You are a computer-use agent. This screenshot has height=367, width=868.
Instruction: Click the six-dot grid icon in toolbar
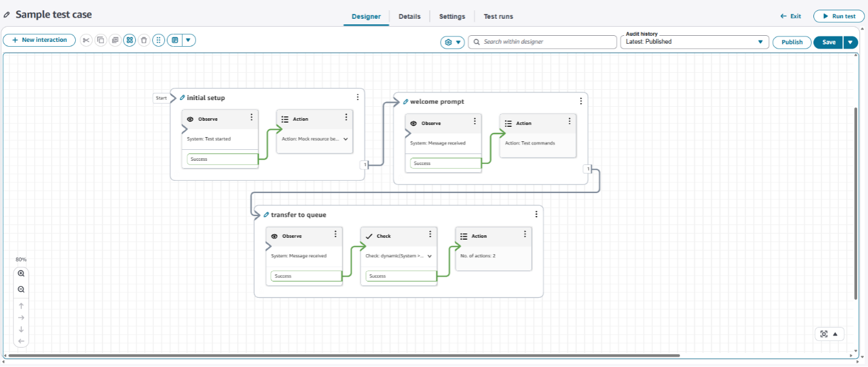158,40
